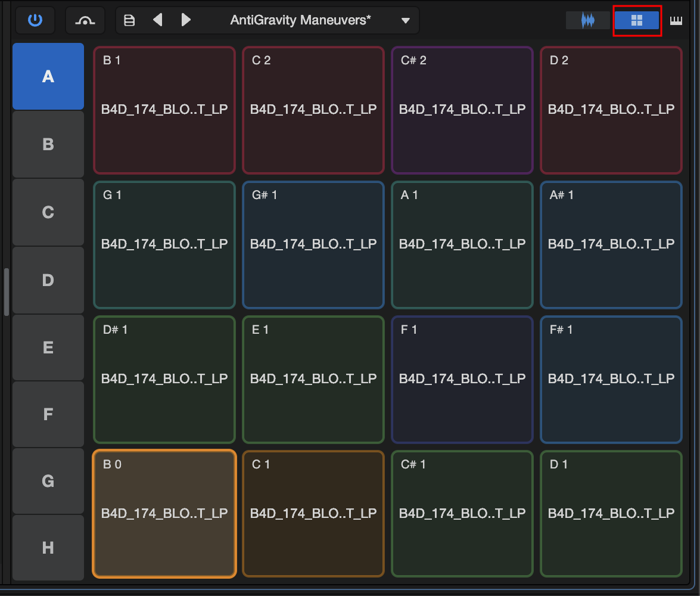Select pad bank E
This screenshot has width=700, height=596.
pyautogui.click(x=48, y=347)
